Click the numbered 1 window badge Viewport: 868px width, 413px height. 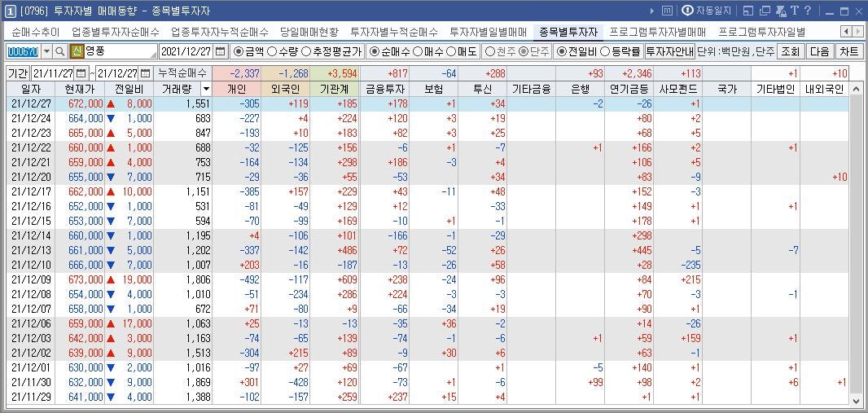click(x=9, y=11)
